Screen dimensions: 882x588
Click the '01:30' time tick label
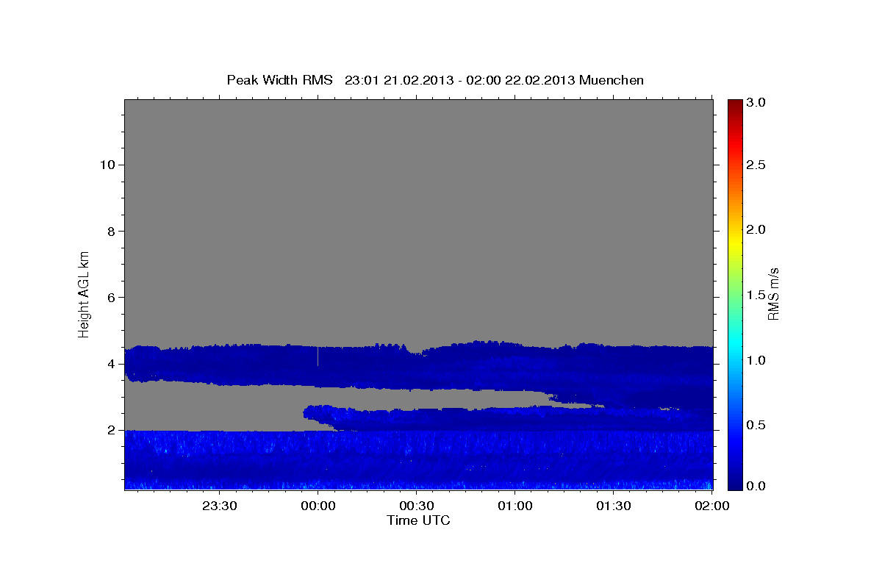[x=614, y=506]
